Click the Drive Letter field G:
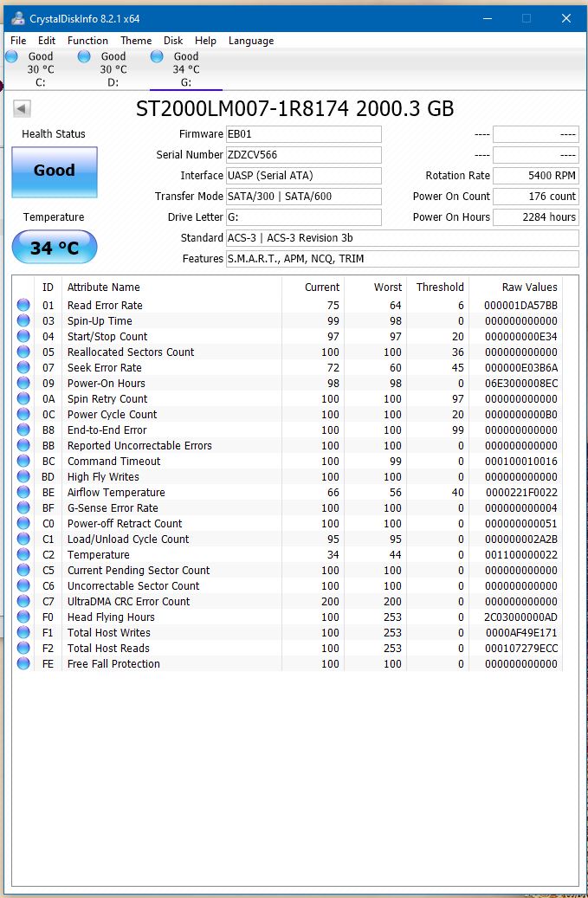588x898 pixels. 303,217
